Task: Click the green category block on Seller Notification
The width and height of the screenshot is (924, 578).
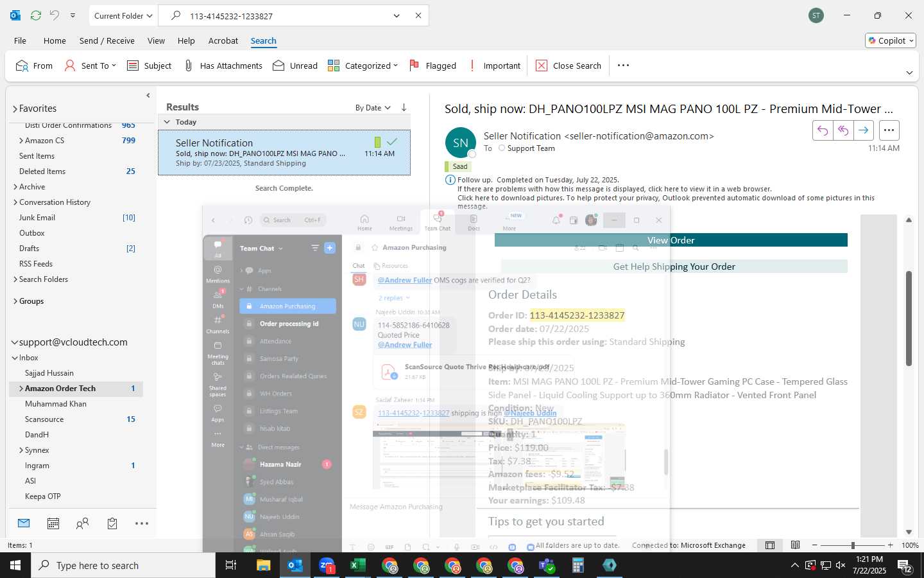Action: [x=377, y=142]
